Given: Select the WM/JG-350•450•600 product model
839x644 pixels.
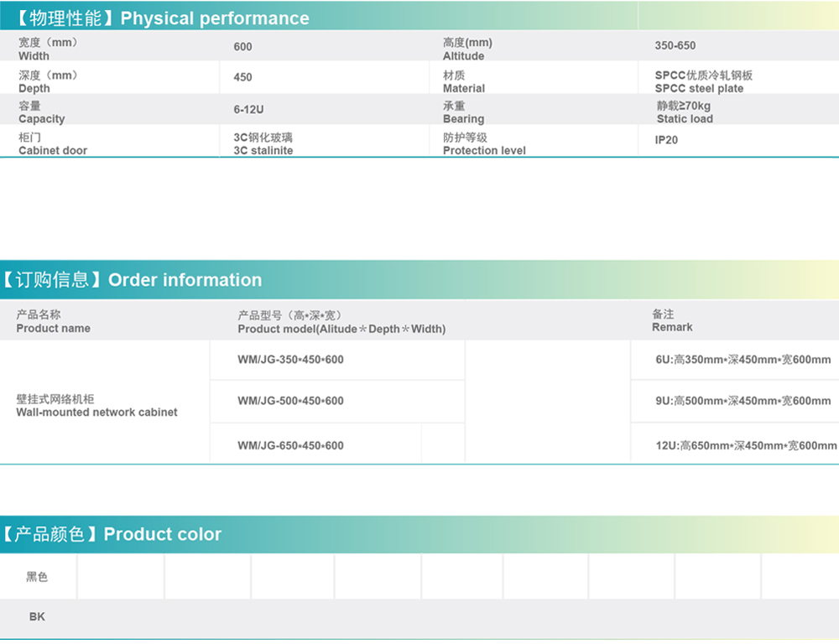Looking at the screenshot, I should 290,360.
